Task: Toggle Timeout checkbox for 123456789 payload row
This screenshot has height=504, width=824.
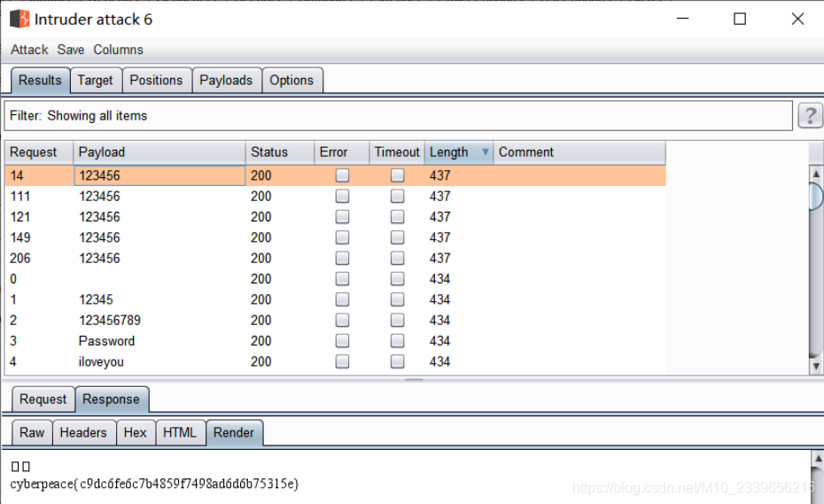Action: [x=397, y=320]
